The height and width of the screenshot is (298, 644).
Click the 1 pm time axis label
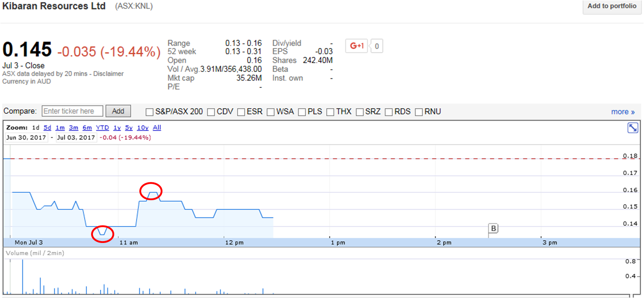(x=338, y=243)
